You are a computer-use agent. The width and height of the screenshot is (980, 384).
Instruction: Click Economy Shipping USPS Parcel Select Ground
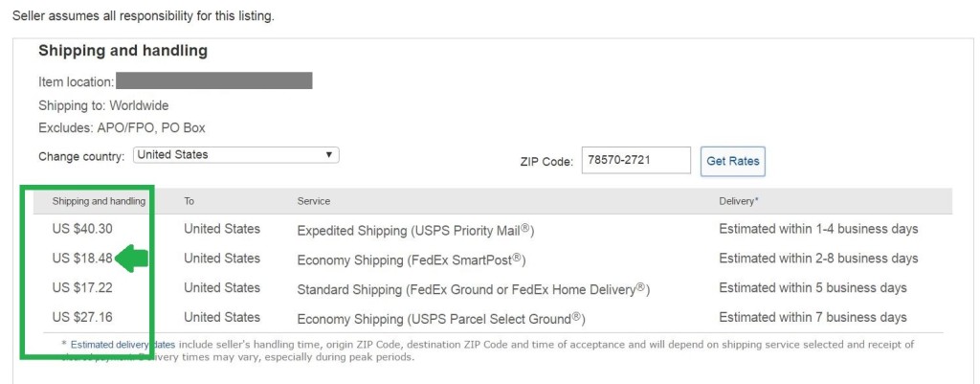click(x=441, y=318)
